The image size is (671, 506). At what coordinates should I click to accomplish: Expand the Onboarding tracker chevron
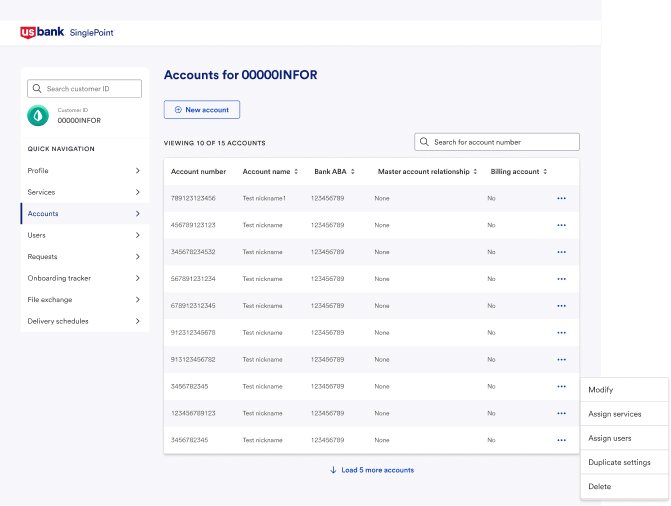137,278
